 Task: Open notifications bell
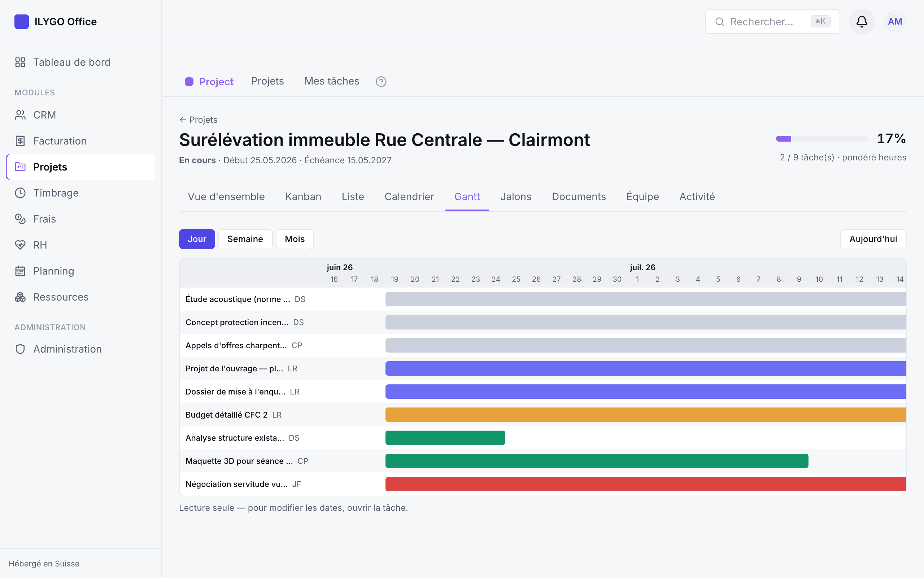[862, 21]
